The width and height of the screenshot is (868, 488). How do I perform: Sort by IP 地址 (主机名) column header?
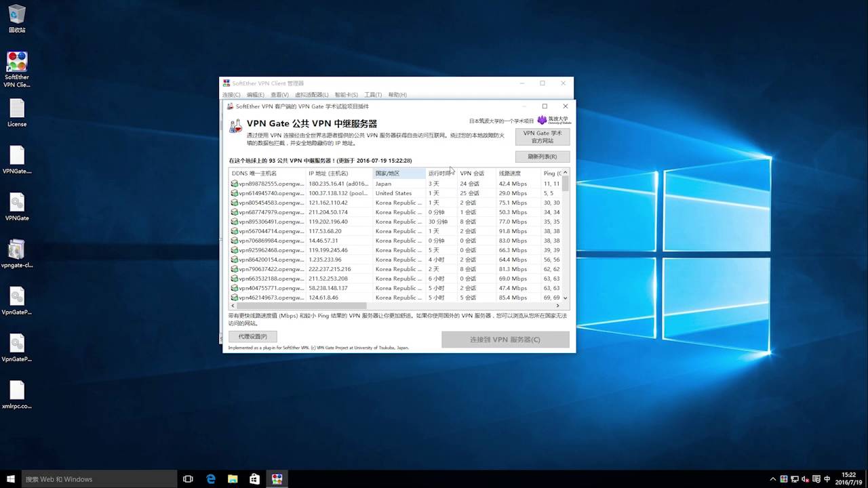339,174
